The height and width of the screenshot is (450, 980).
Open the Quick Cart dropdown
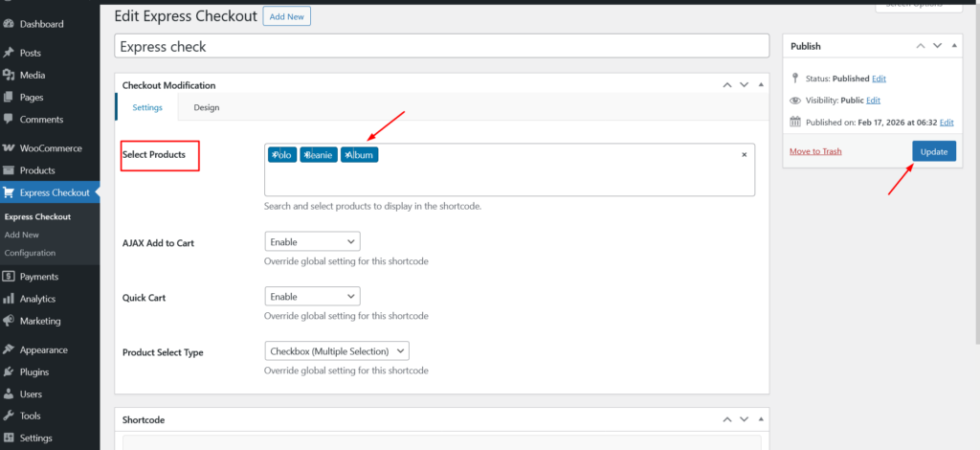click(312, 297)
